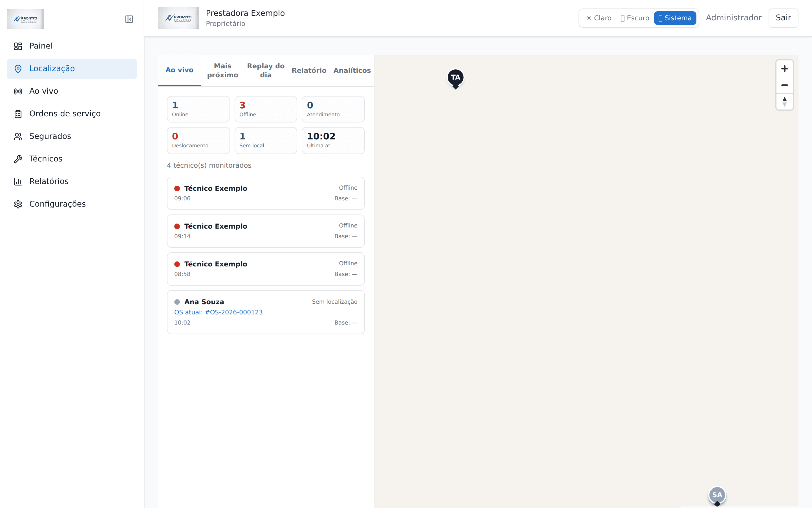Switch theme to Claro
This screenshot has height=508, width=812.
click(599, 18)
